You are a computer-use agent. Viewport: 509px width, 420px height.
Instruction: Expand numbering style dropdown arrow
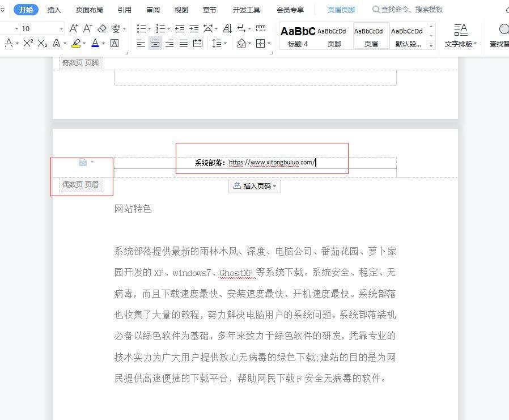(168, 28)
